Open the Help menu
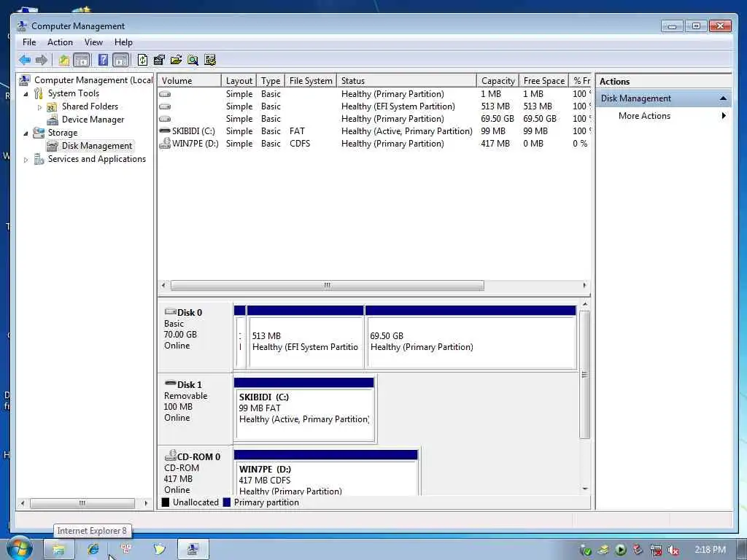Image resolution: width=747 pixels, height=560 pixels. 123,42
